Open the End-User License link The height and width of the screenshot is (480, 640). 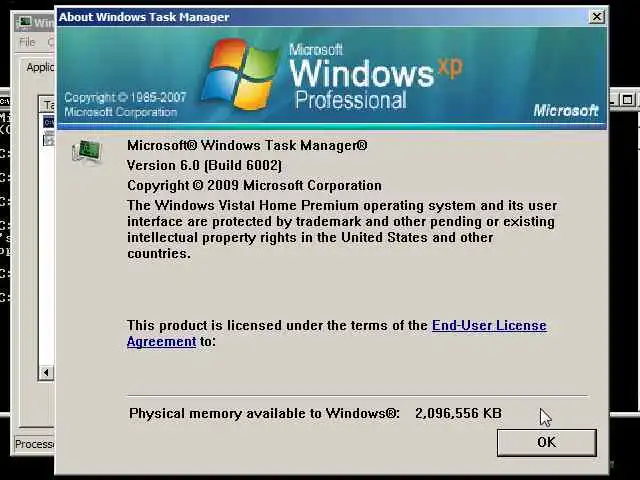tap(489, 326)
